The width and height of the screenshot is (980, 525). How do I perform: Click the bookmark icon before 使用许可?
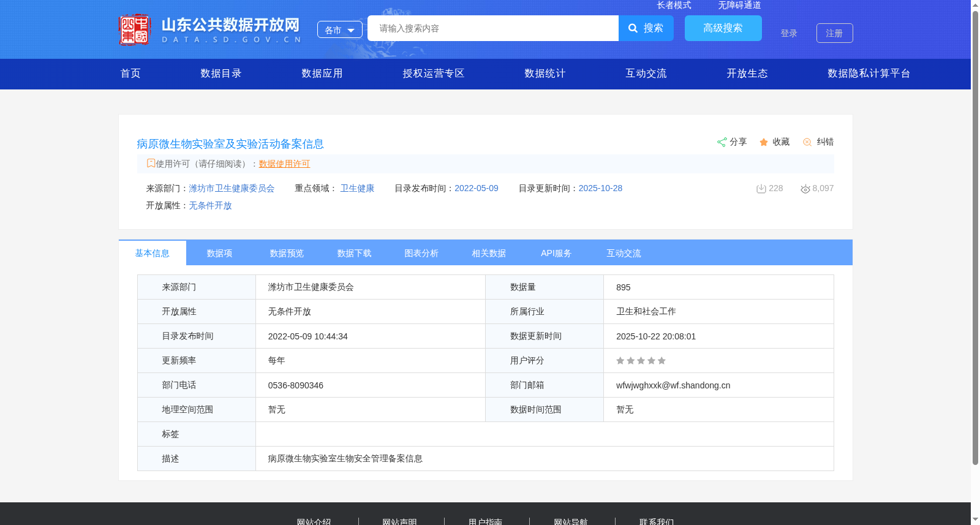click(x=151, y=163)
